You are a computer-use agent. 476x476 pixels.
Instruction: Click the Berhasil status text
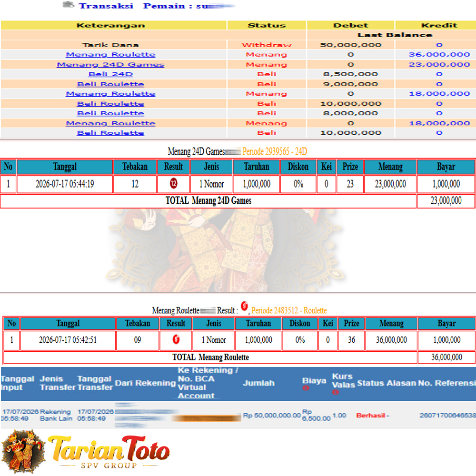click(x=371, y=415)
